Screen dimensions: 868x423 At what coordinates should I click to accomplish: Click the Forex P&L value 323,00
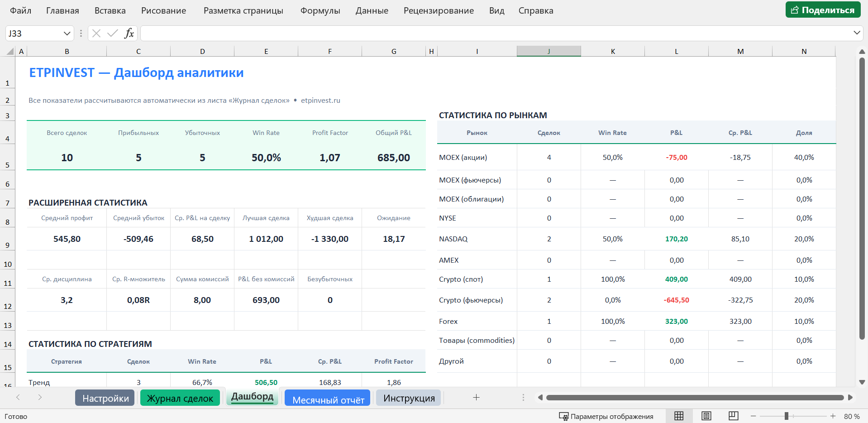[676, 321]
